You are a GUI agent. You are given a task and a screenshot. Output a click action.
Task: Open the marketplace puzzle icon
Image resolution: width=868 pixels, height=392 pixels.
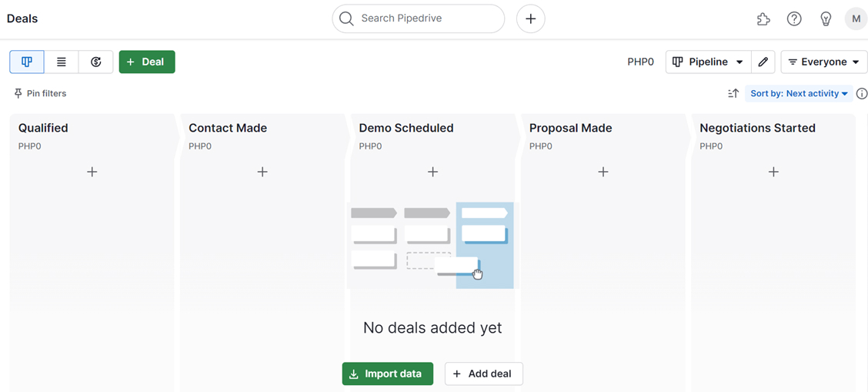763,19
